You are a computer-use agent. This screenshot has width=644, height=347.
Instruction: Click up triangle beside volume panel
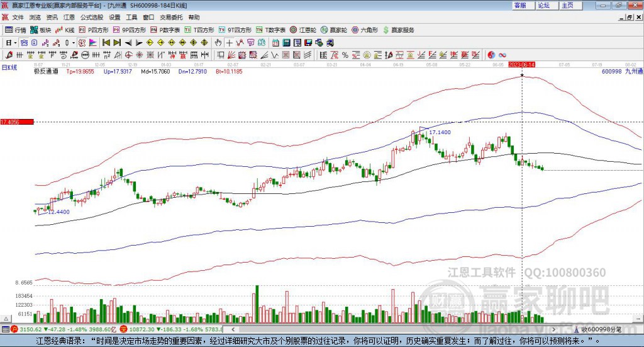(6, 319)
